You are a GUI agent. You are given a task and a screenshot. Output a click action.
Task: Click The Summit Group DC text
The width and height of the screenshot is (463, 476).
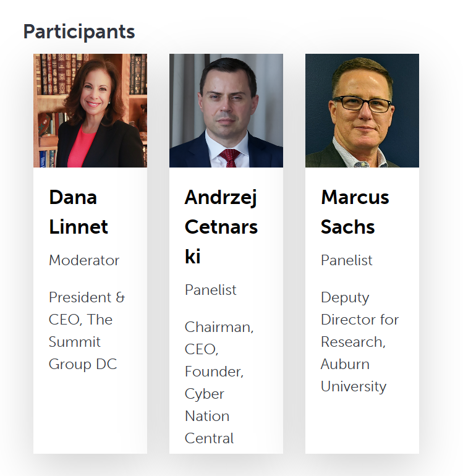click(83, 342)
